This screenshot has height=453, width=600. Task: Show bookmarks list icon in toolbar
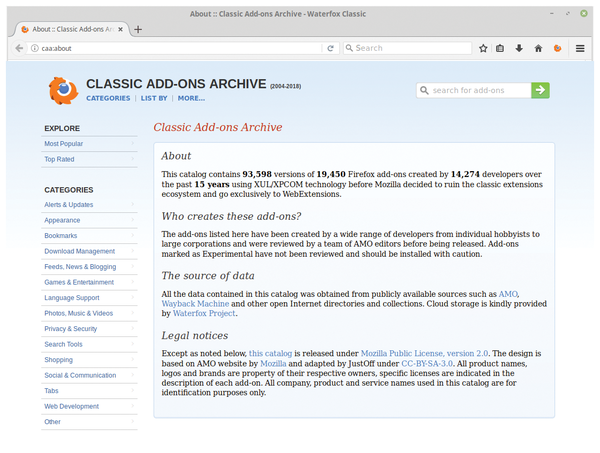pyautogui.click(x=500, y=48)
